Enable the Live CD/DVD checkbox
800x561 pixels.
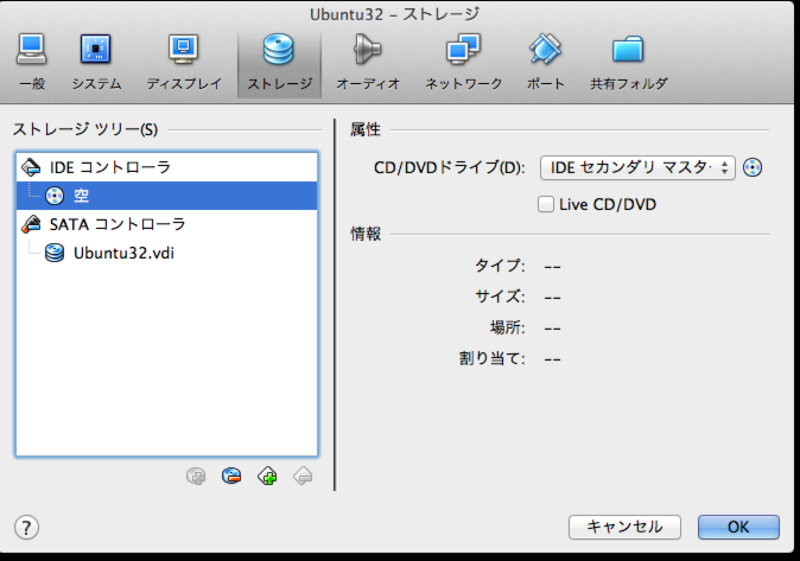pyautogui.click(x=545, y=205)
